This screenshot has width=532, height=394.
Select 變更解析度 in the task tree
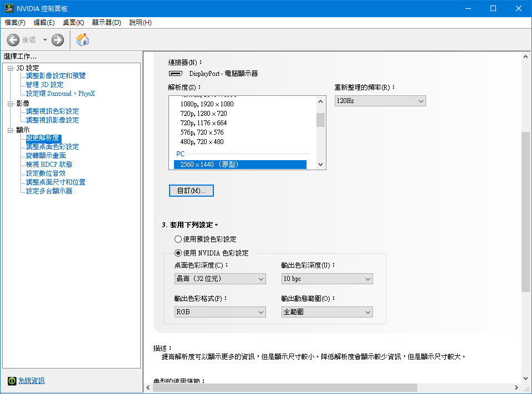(x=43, y=138)
